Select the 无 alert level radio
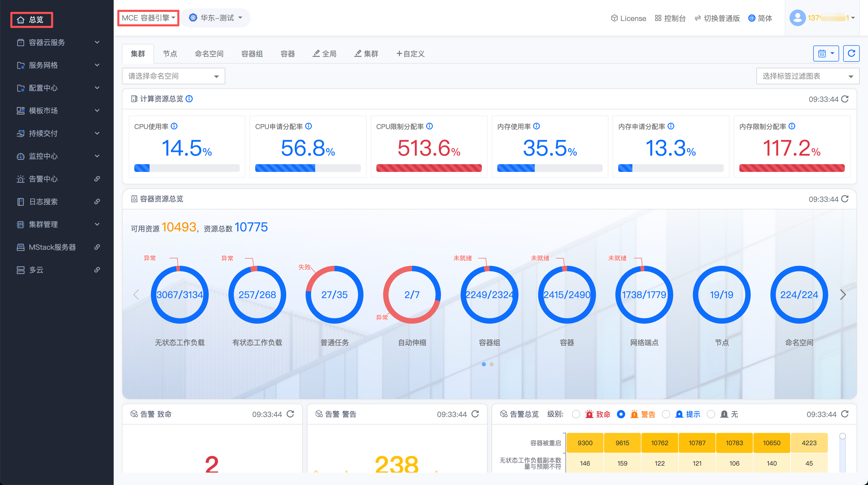Viewport: 868px width, 485px height. pos(711,414)
